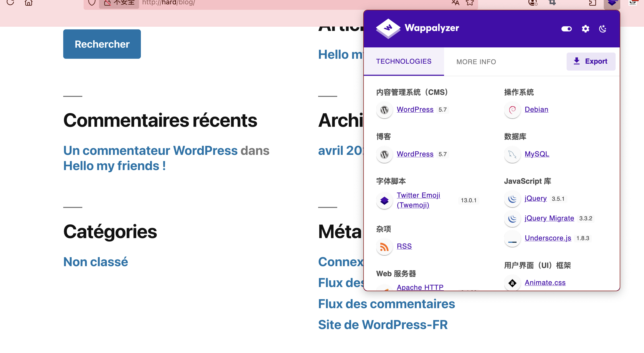
Task: Click the Debian swirl icon
Action: (x=512, y=110)
